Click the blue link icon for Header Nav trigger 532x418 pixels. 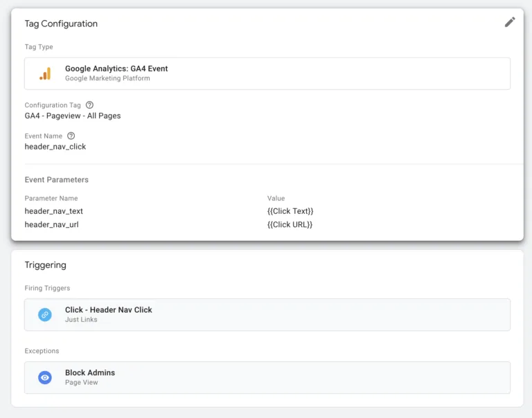(45, 315)
